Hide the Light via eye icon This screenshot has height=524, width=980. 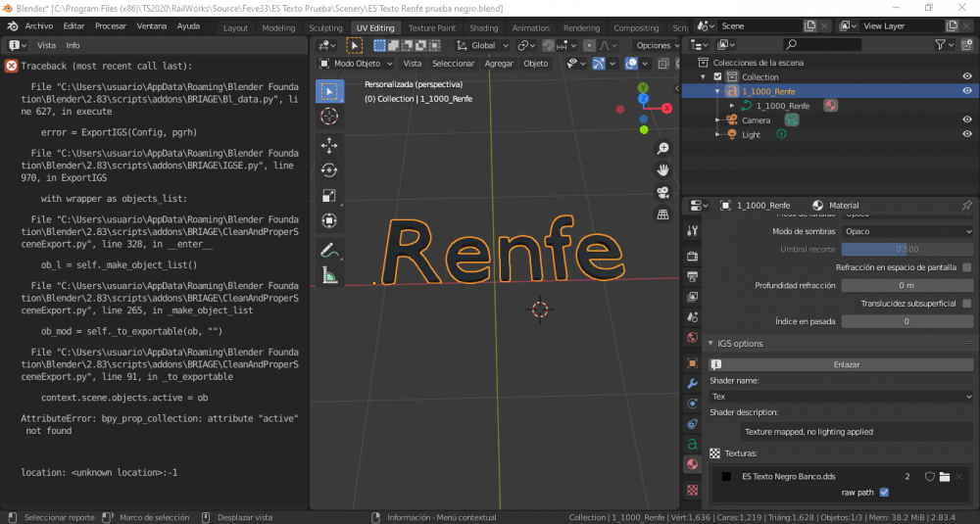coord(967,134)
